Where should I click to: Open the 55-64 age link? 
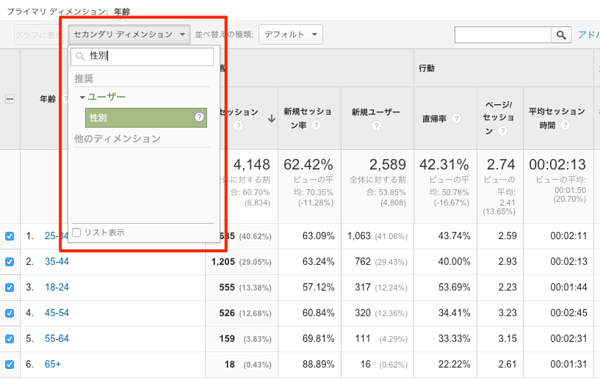coord(57,339)
